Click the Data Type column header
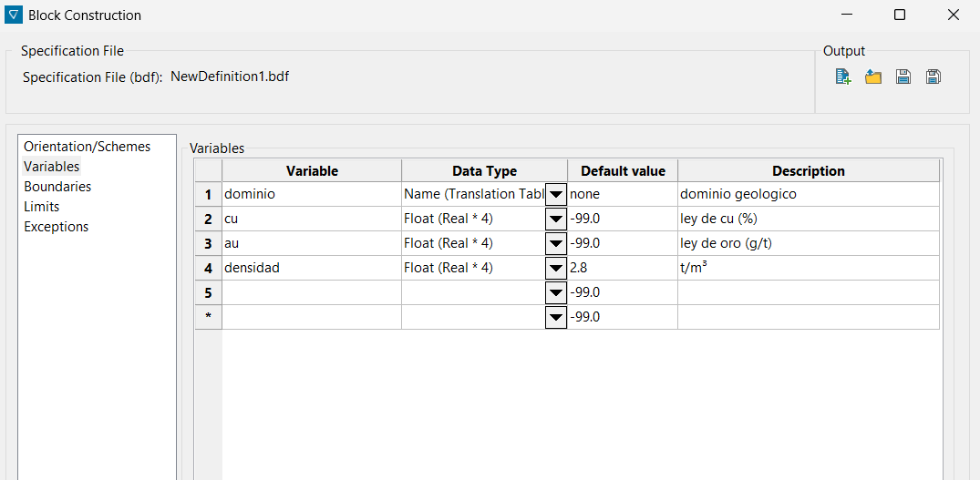This screenshot has height=480, width=980. pyautogui.click(x=484, y=170)
